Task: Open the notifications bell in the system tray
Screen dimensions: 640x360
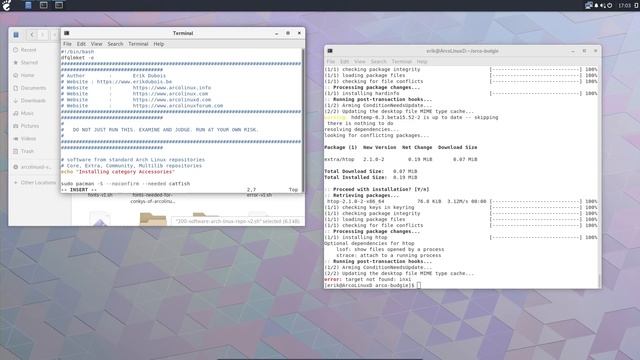Action: [x=596, y=5]
